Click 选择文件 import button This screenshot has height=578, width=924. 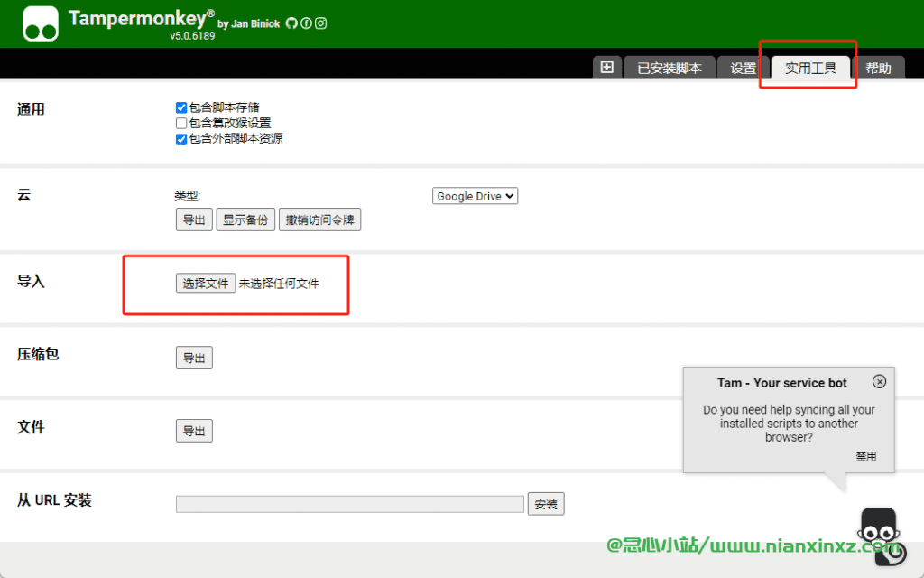point(206,283)
